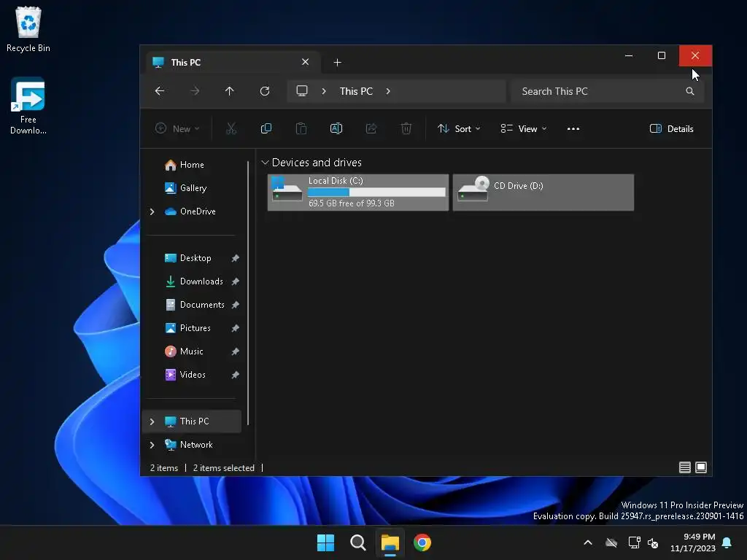This screenshot has width=747, height=560.
Task: Add a new tab
Action: pos(337,63)
